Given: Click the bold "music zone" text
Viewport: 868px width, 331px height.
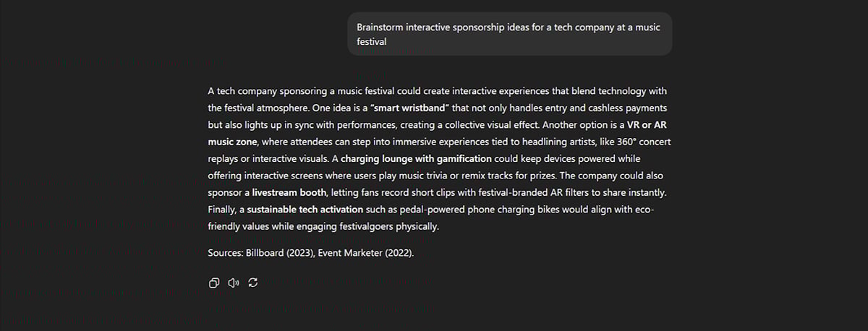Looking at the screenshot, I should (231, 141).
